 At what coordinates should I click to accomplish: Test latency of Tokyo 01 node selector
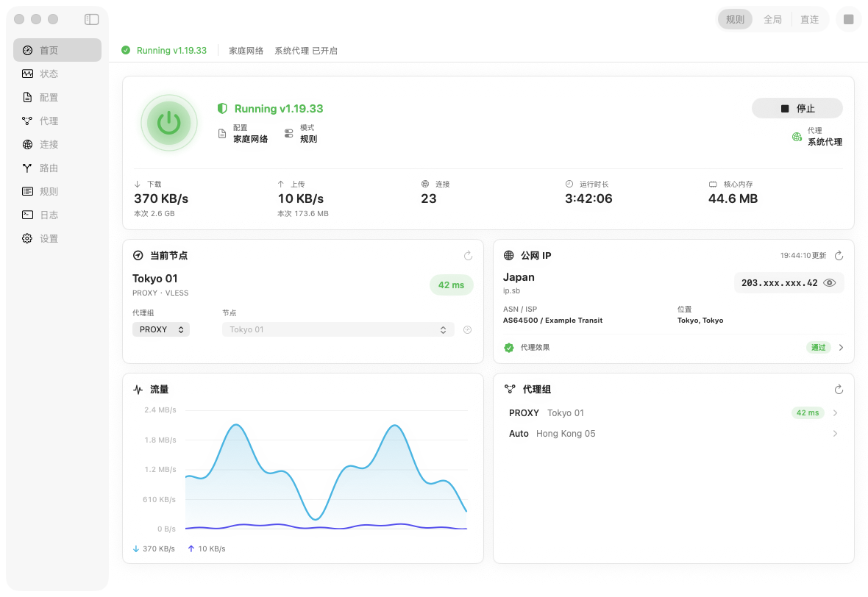[467, 330]
